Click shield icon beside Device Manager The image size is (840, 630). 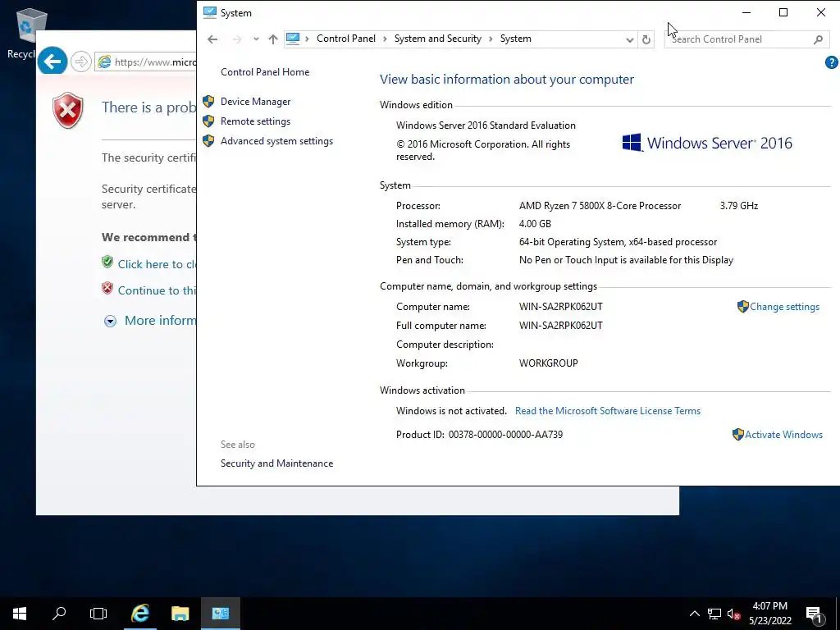[208, 101]
